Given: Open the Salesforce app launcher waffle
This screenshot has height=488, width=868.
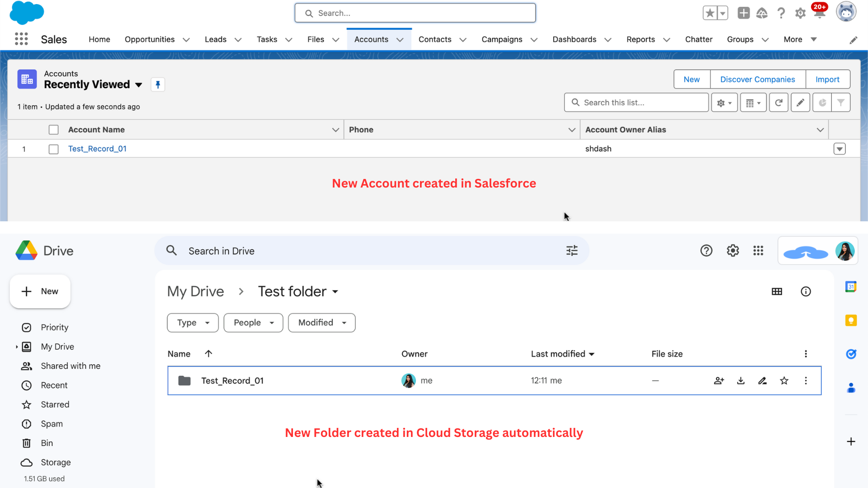Looking at the screenshot, I should tap(21, 39).
